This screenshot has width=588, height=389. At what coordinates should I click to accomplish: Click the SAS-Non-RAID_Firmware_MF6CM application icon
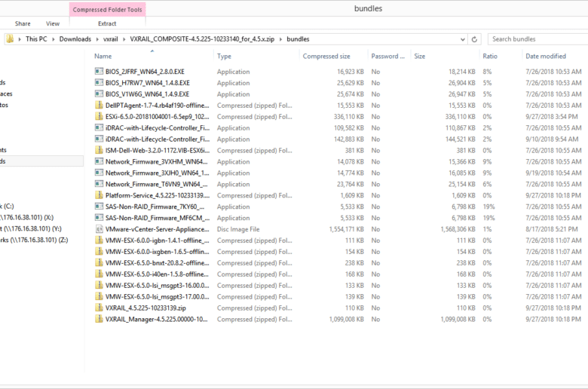99,218
